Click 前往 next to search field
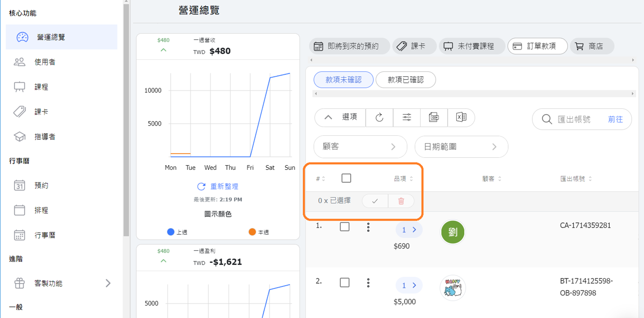644x318 pixels. (615, 119)
